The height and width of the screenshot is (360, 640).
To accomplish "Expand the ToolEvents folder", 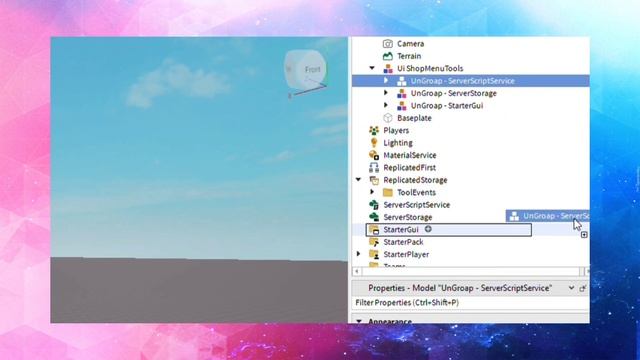I will 372,192.
